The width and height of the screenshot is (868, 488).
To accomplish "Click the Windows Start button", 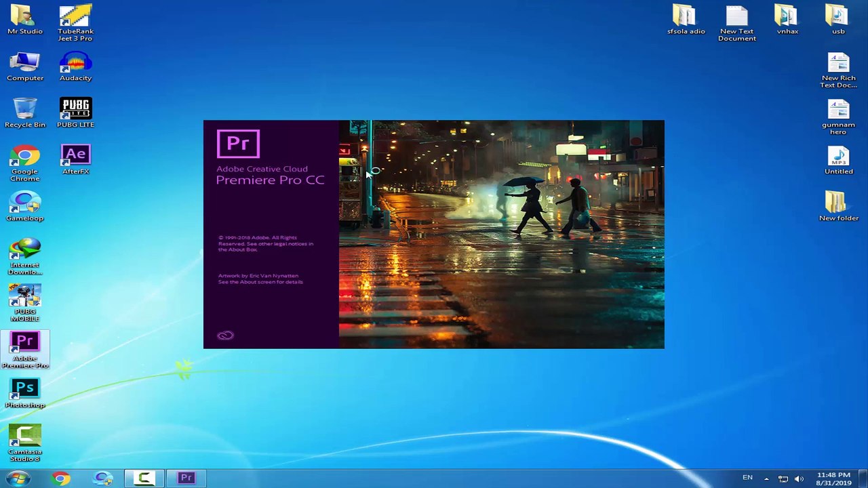I will [x=18, y=479].
